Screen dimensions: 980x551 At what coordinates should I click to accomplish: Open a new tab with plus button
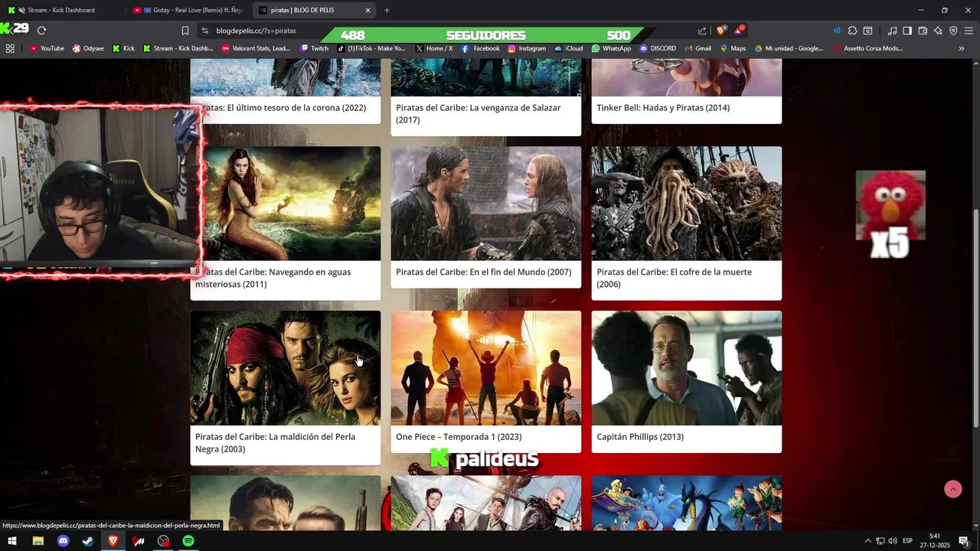click(387, 10)
